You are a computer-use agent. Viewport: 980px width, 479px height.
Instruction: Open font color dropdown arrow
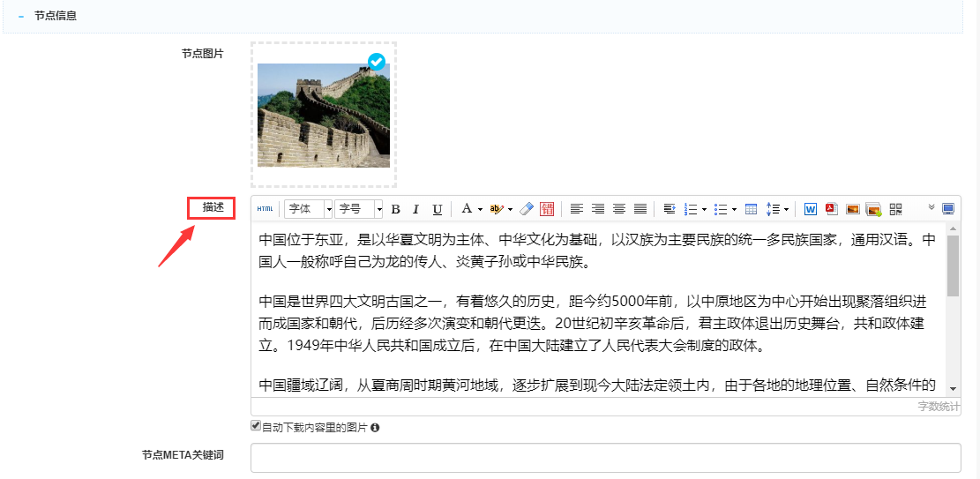click(480, 209)
